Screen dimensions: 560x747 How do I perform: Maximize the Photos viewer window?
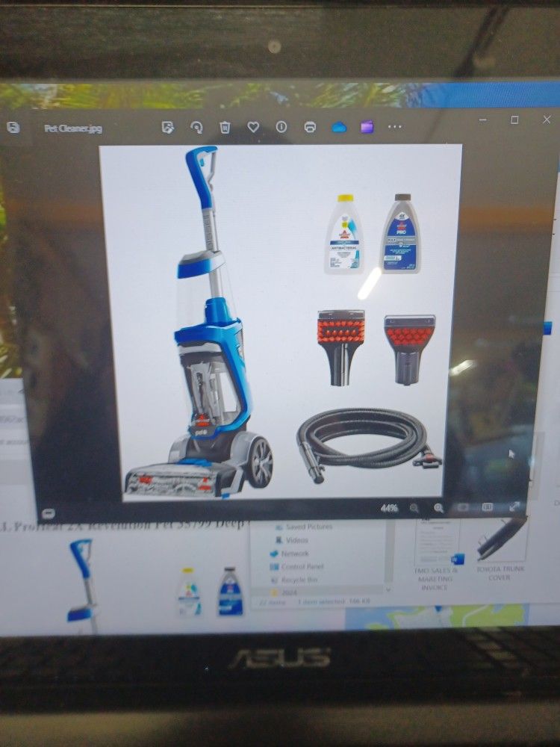pyautogui.click(x=514, y=120)
